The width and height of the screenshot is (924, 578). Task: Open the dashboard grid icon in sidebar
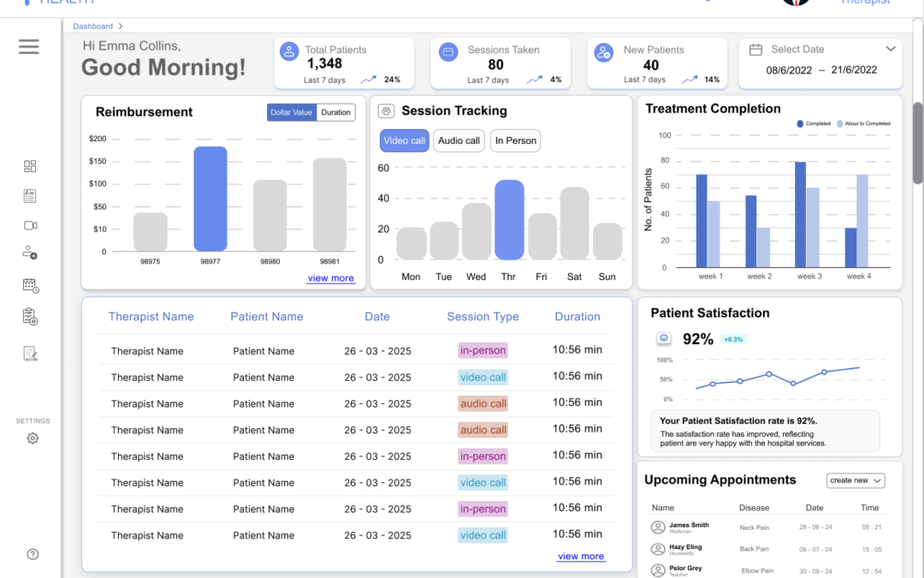click(x=30, y=165)
